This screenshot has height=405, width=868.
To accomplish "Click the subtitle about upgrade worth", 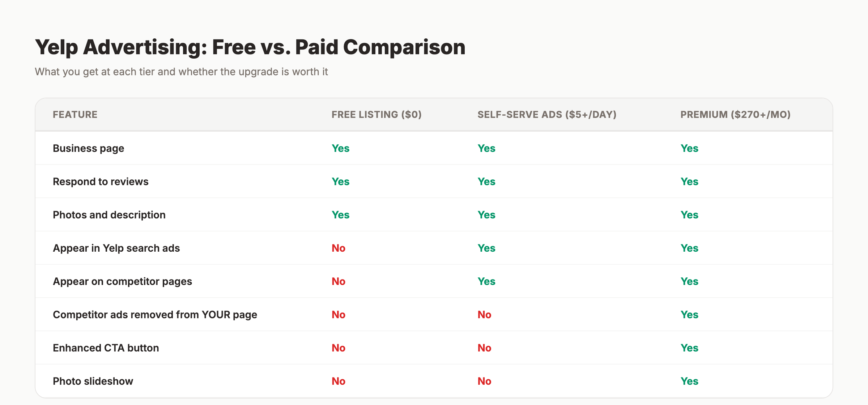I will (181, 72).
